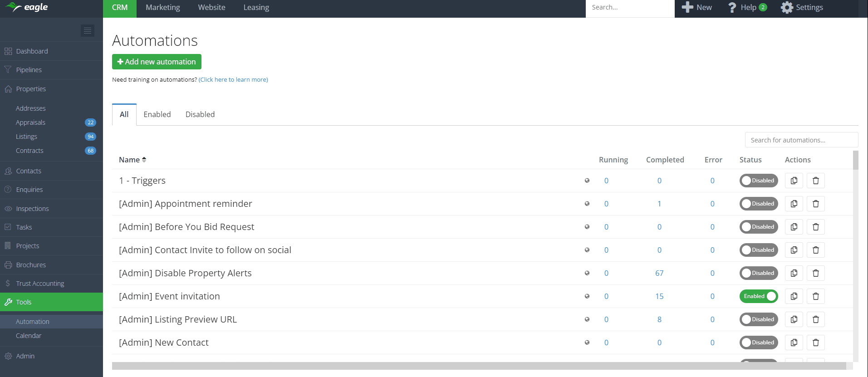Delete the Event invitation automation
The width and height of the screenshot is (868, 377).
815,296
